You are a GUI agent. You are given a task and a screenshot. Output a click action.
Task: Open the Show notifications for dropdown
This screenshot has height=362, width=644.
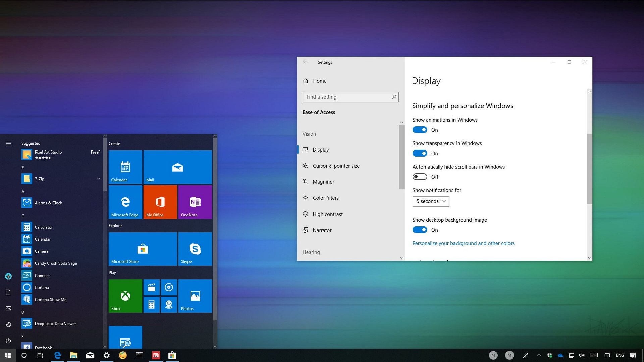pos(431,201)
